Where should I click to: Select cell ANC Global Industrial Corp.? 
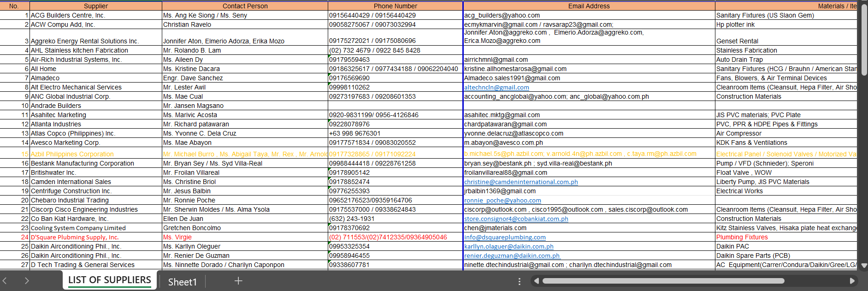pos(96,96)
